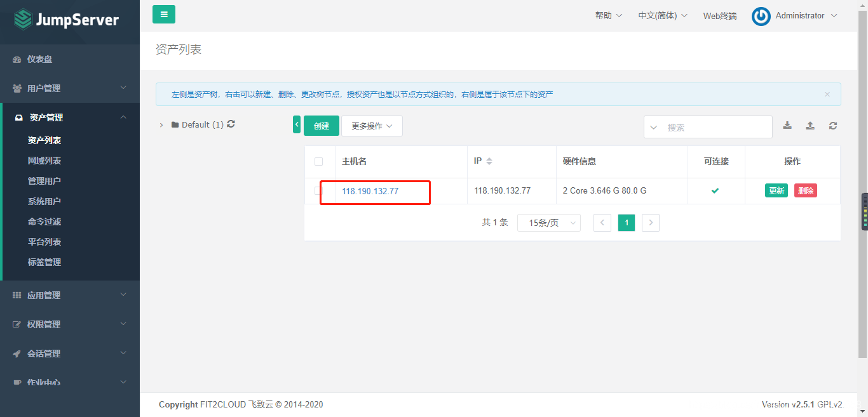The image size is (868, 417).
Task: Collapse the asset tree panel arrow
Action: point(297,124)
